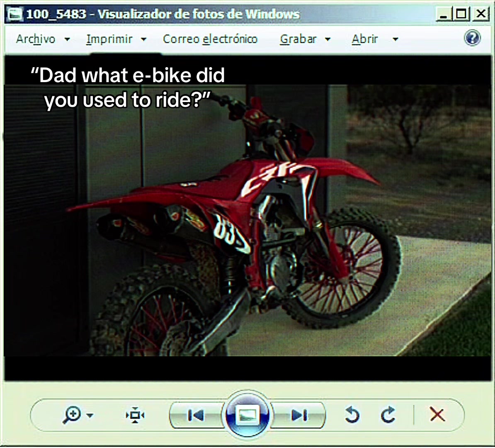The height and width of the screenshot is (448, 495).
Task: Close the Visualizador de fotos window
Action: point(481,14)
